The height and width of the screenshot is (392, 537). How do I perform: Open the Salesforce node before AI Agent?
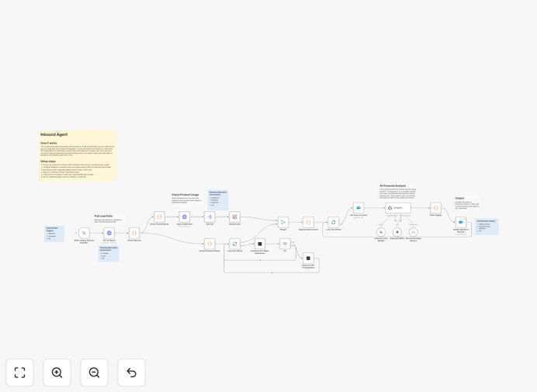pyautogui.click(x=359, y=208)
